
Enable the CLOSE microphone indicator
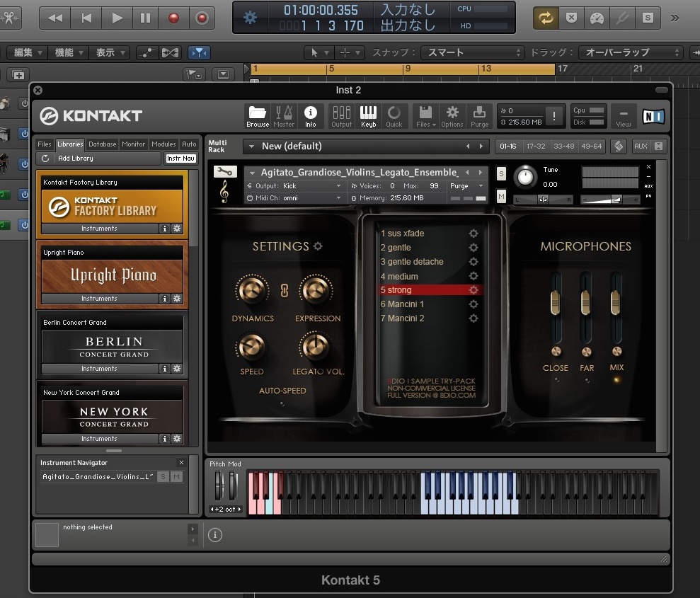pos(556,380)
